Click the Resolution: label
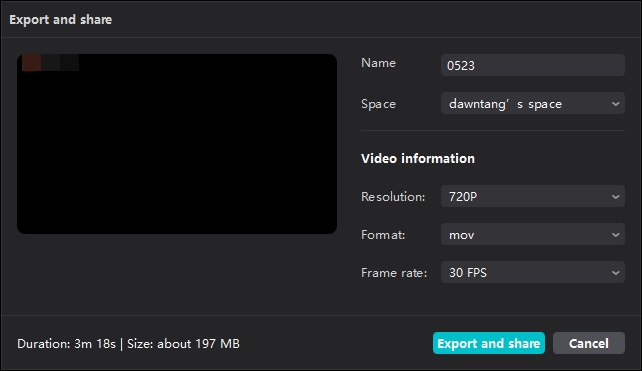642x371 pixels. 393,197
